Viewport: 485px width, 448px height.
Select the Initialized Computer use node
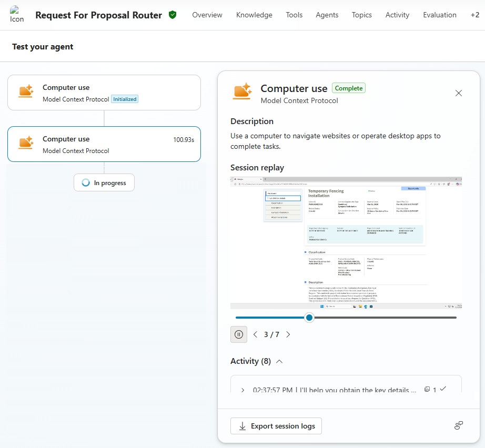104,93
